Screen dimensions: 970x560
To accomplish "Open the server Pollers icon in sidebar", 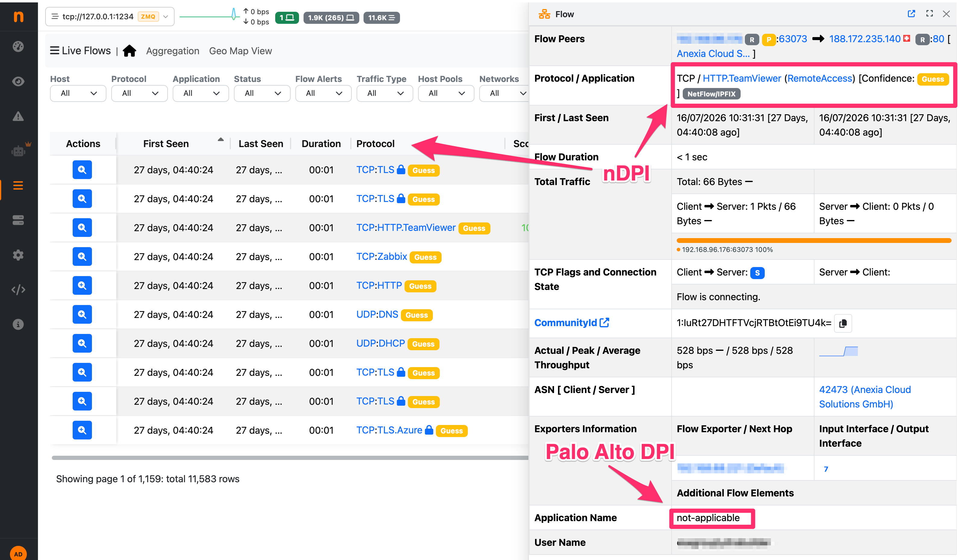I will (x=18, y=220).
